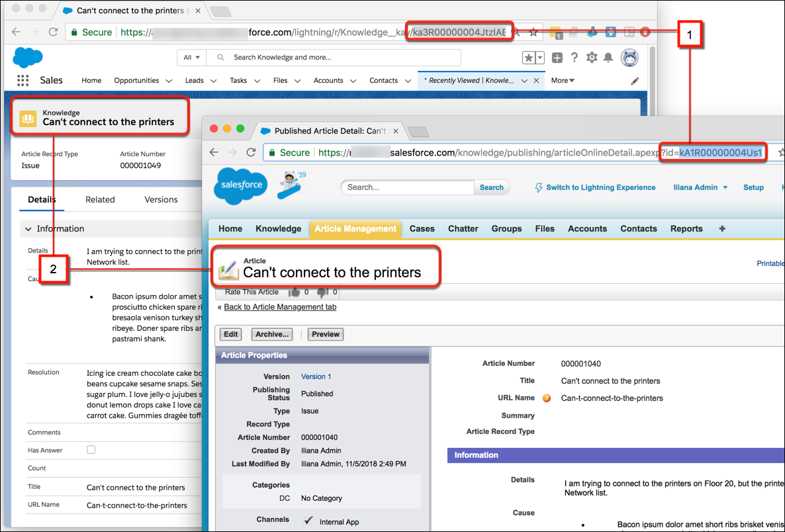Viewport: 785px width, 532px height.
Task: Click the Preview button
Action: 326,334
